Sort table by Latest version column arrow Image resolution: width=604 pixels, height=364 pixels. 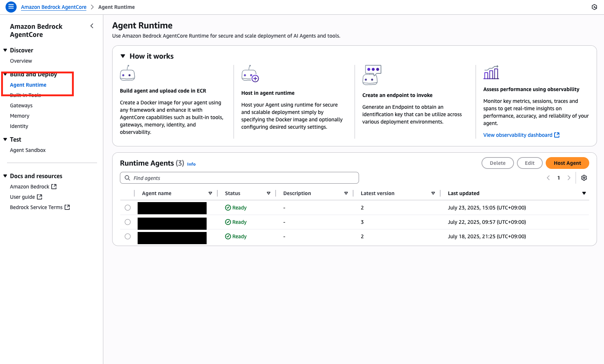pos(433,193)
